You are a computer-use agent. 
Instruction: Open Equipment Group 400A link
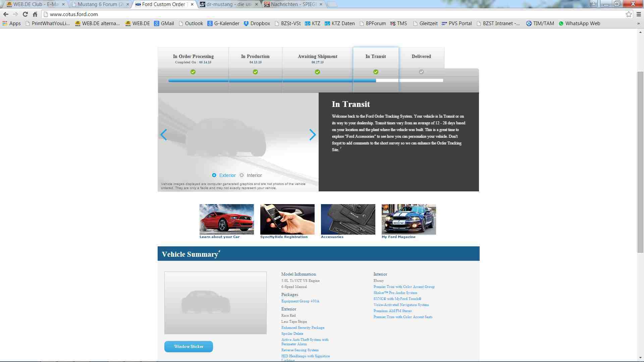[x=300, y=301]
